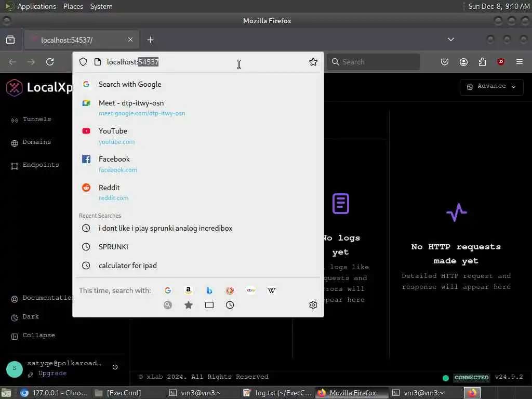
Task: Click the Firefox forward arrow button
Action: [x=31, y=62]
